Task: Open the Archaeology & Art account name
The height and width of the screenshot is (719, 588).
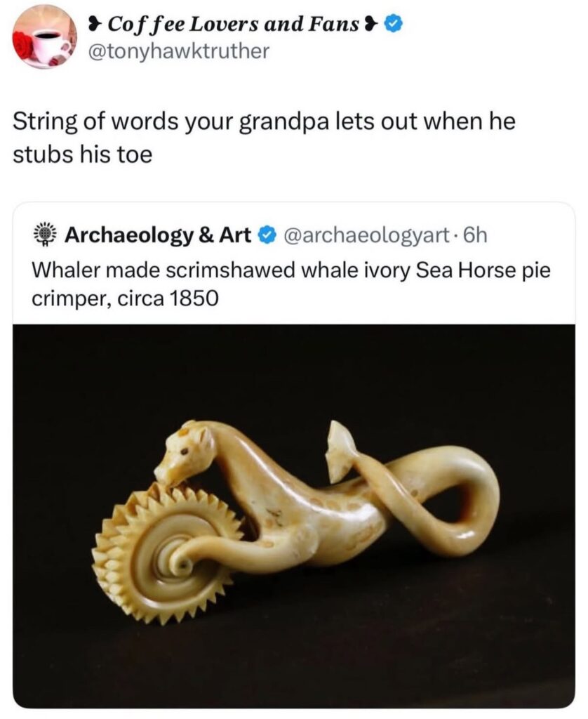Action: 158,235
